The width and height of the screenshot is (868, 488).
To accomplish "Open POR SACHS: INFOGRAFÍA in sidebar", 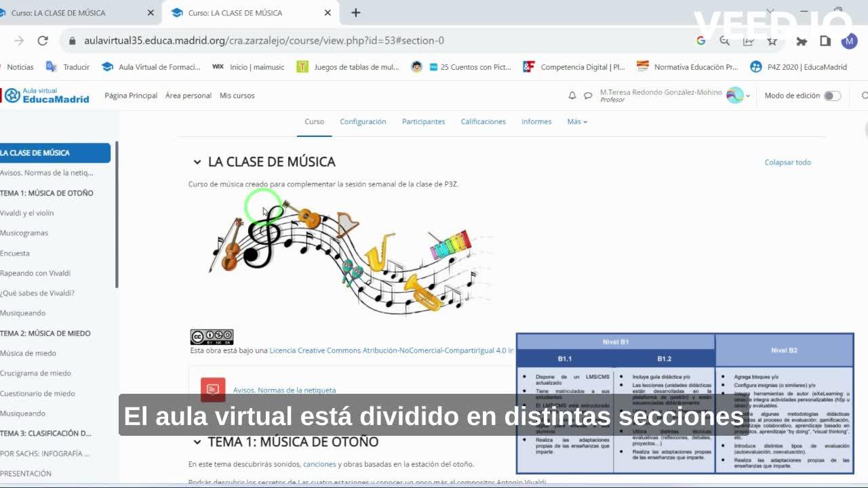I will click(x=45, y=454).
